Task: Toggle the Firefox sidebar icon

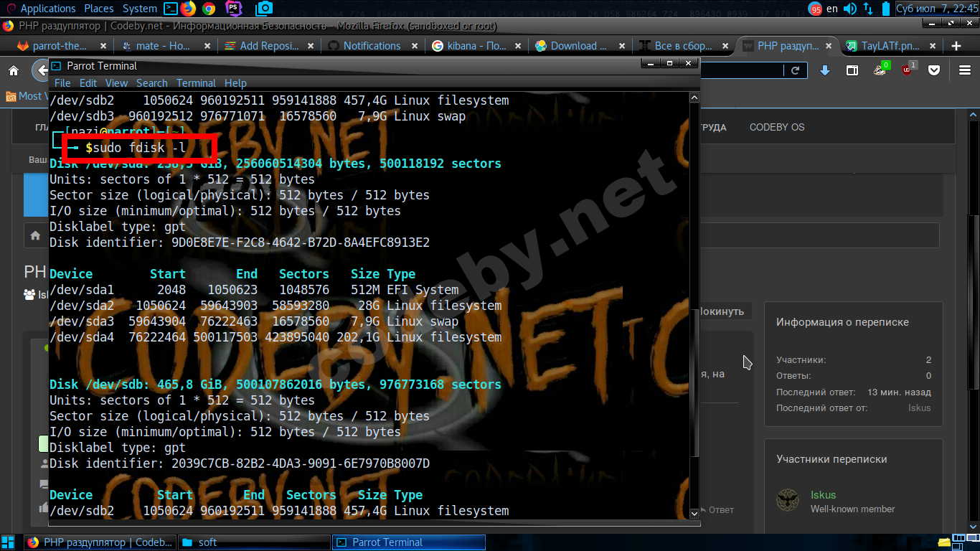Action: 852,70
